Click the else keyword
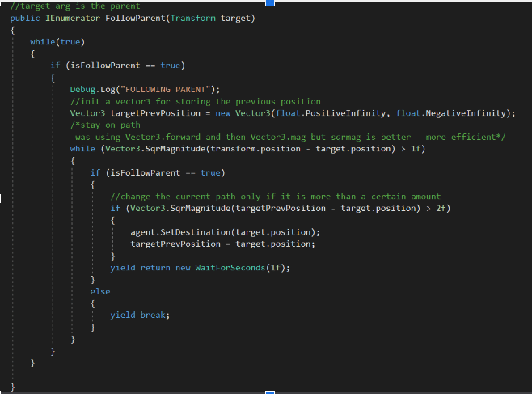Viewport: 532px width, 394px height. pyautogui.click(x=100, y=291)
